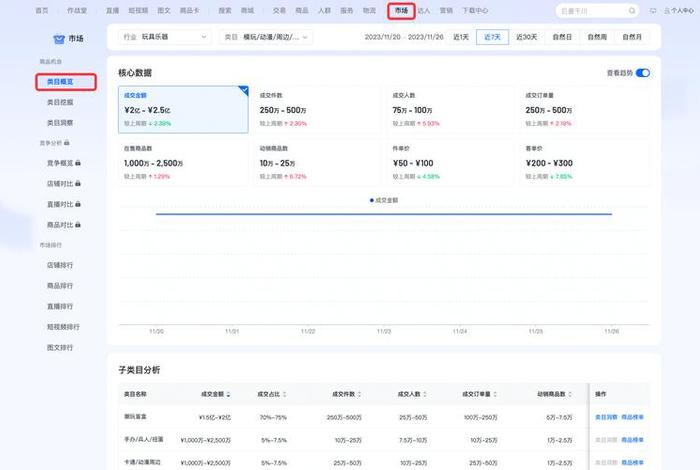
Task: Select the 成交金额 metric card
Action: pyautogui.click(x=183, y=110)
